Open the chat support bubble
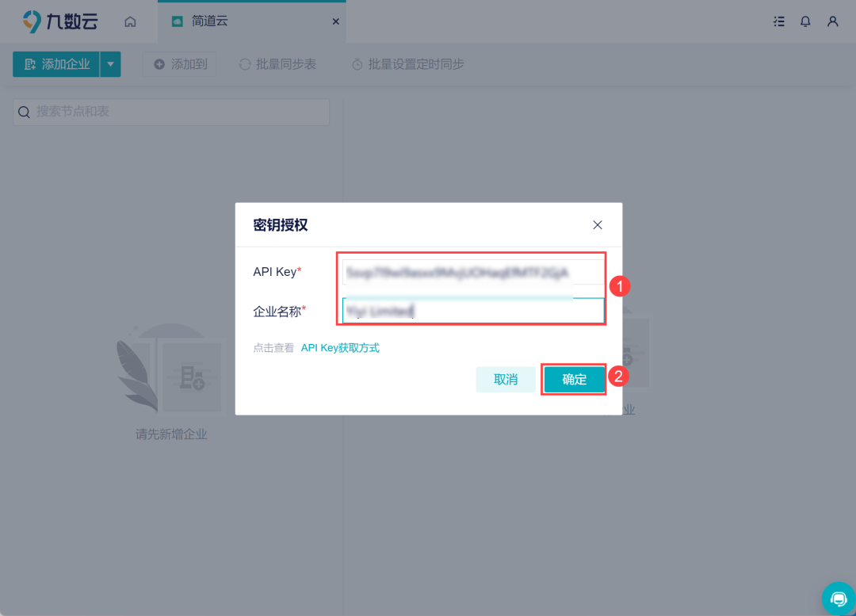This screenshot has height=616, width=856. coord(839,598)
